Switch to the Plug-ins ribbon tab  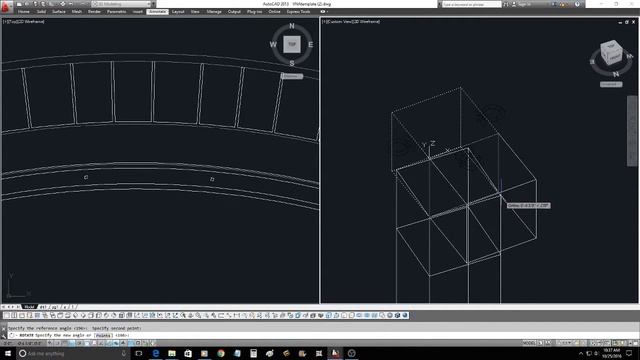click(254, 11)
